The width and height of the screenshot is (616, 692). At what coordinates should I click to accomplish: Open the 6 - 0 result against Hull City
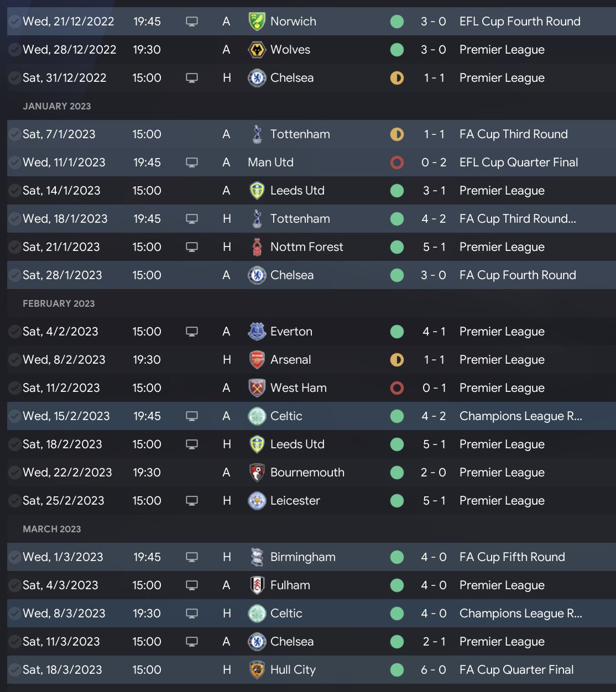click(x=434, y=670)
